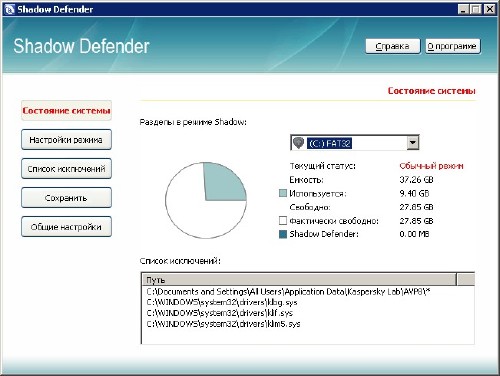This screenshot has width=500, height=376.
Task: Open the О программе about button
Action: click(x=453, y=46)
